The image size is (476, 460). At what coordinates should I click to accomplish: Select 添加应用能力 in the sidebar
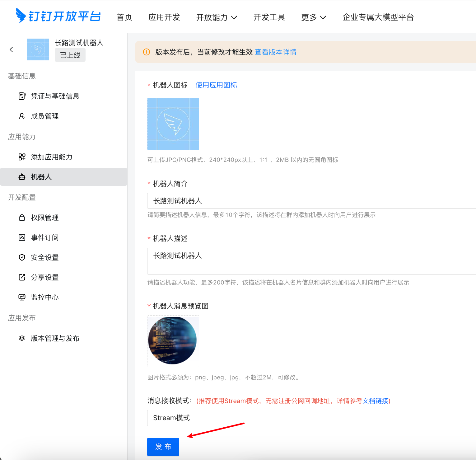64,157
